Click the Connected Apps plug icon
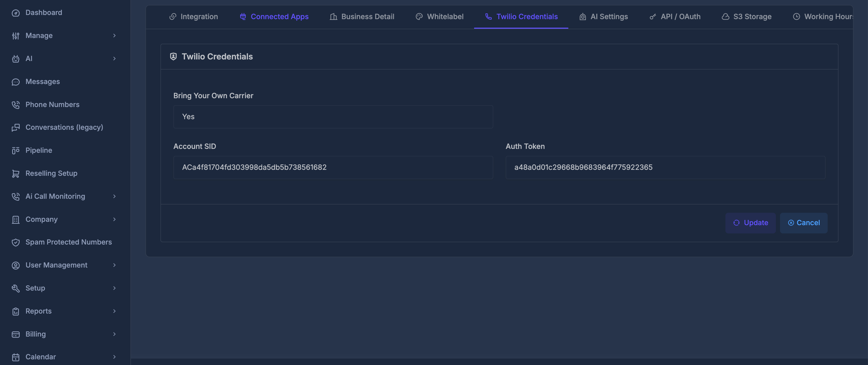868x365 pixels. [x=243, y=17]
